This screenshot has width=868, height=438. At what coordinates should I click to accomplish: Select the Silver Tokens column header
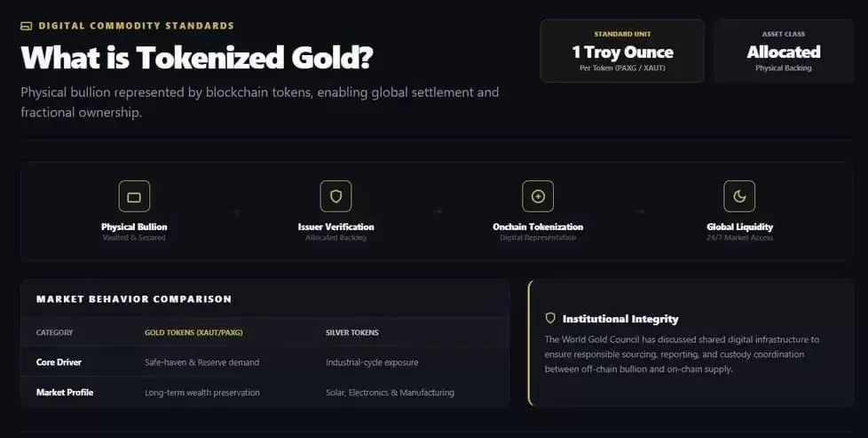[352, 332]
